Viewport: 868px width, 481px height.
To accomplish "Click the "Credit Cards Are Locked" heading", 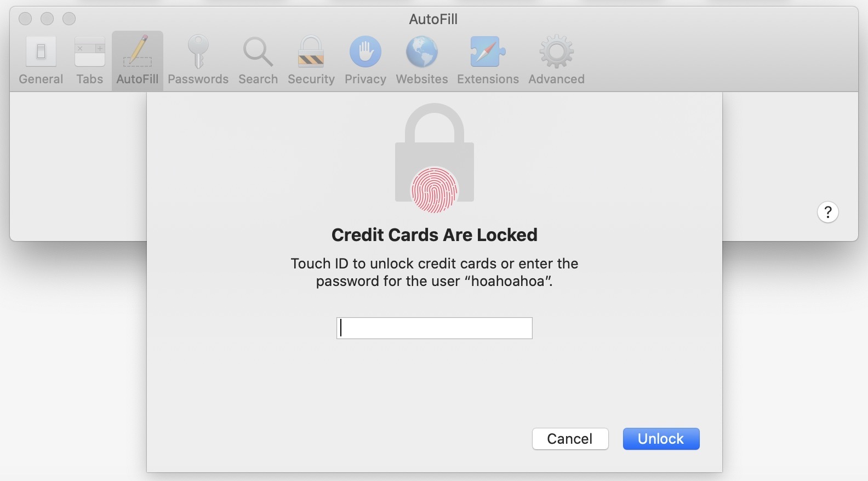I will [435, 235].
